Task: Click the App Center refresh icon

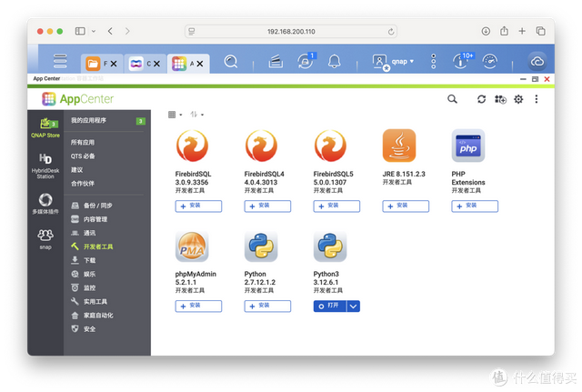Action: pos(482,99)
